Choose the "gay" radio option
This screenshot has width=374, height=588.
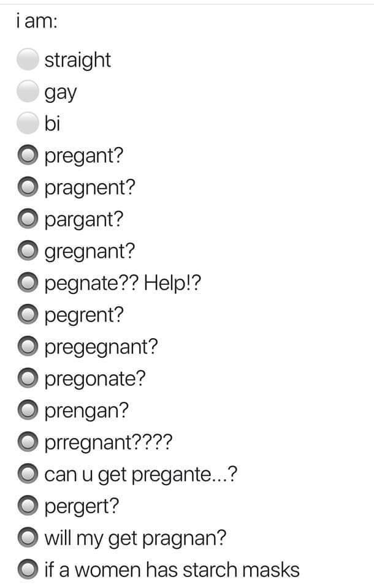click(x=28, y=92)
